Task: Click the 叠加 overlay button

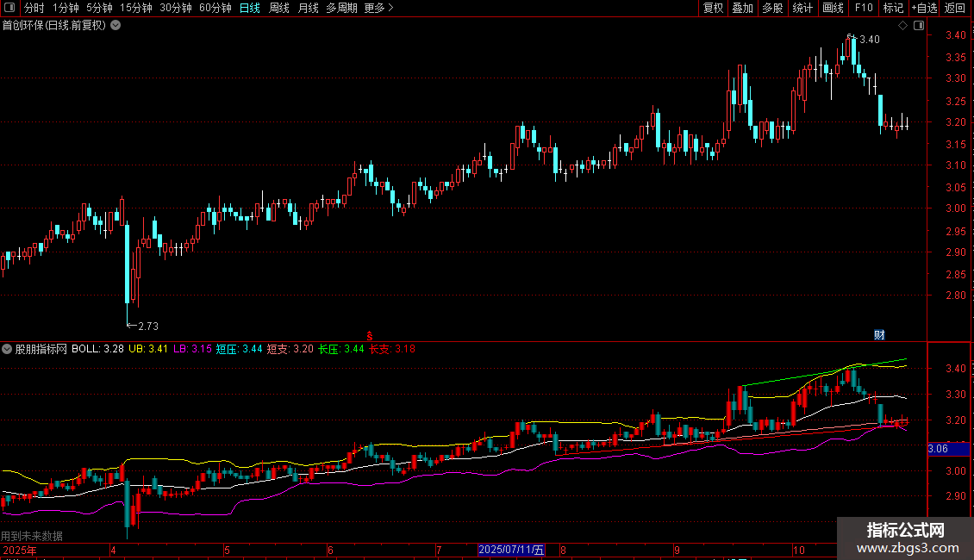Action: coord(742,8)
